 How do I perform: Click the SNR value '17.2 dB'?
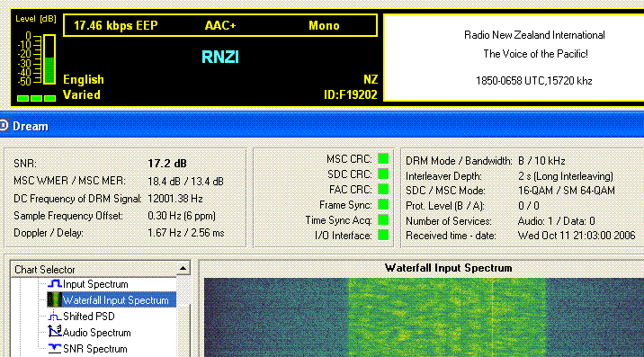coord(167,164)
